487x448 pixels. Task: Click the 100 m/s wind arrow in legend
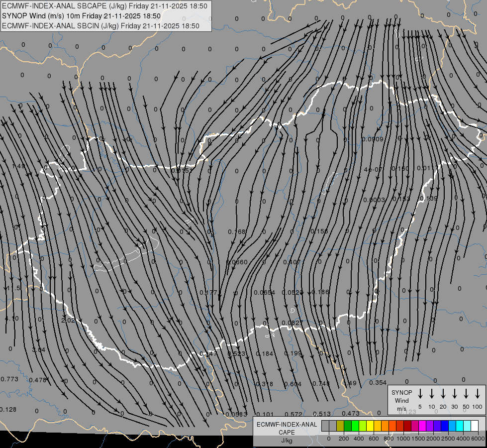coord(478,394)
